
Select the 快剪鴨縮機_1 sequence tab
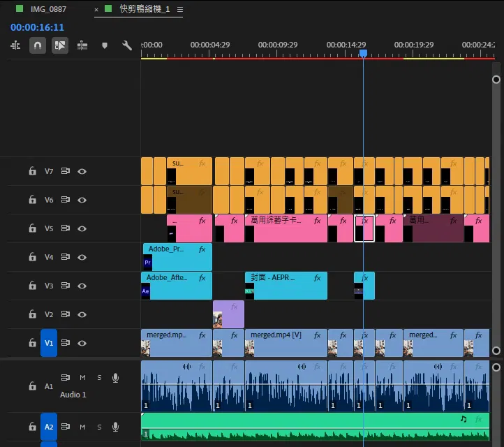tap(144, 9)
